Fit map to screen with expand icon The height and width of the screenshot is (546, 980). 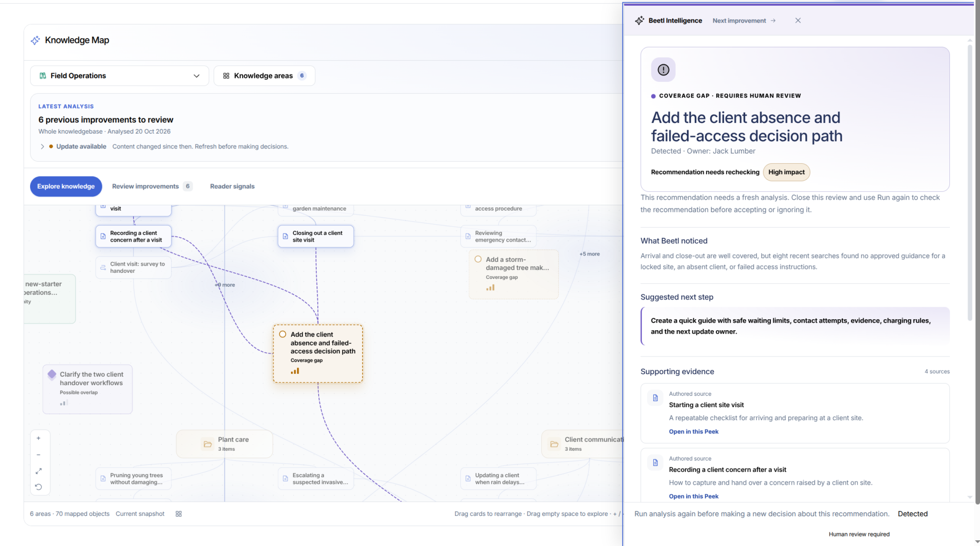pos(39,471)
